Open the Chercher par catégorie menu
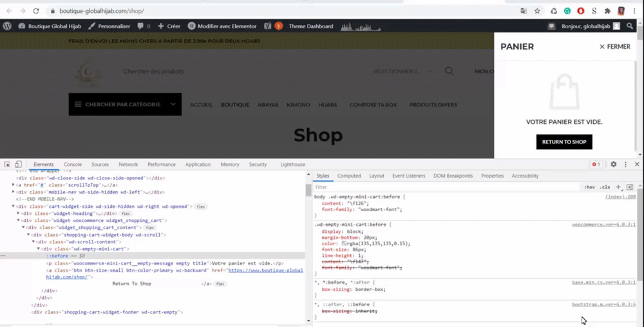This screenshot has height=327, width=644. tap(125, 104)
